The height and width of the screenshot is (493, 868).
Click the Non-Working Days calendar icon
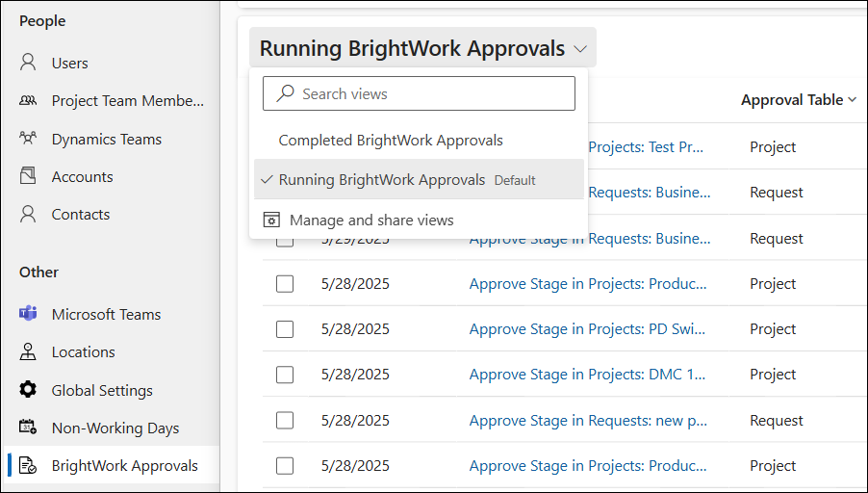pos(28,428)
